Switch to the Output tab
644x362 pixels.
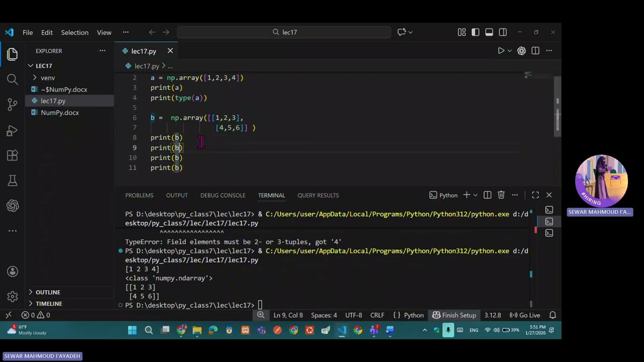click(x=177, y=195)
